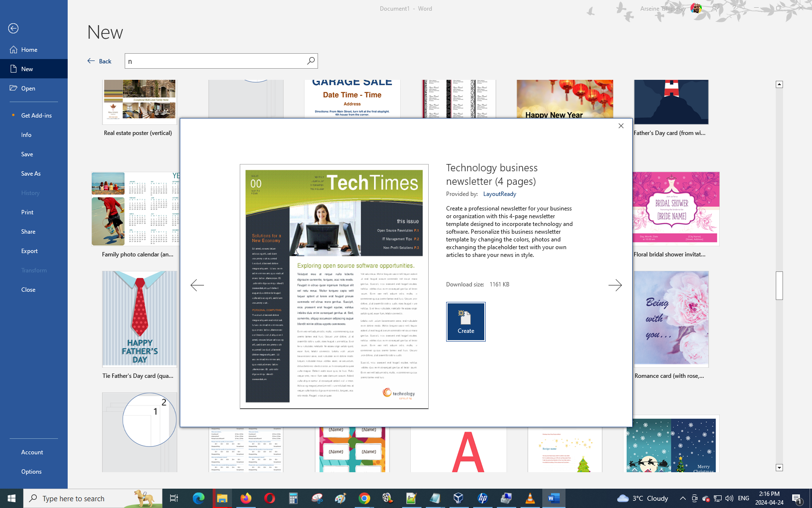Click the template search input field
Image resolution: width=812 pixels, height=508 pixels.
click(215, 61)
